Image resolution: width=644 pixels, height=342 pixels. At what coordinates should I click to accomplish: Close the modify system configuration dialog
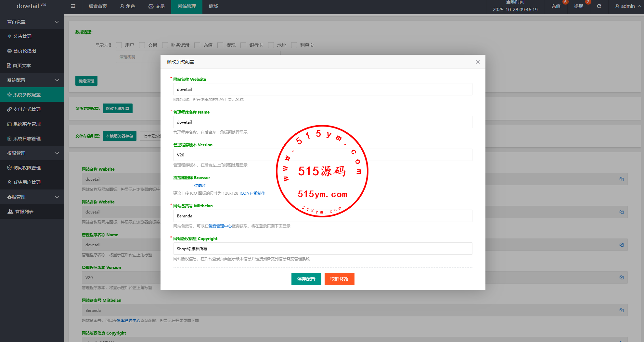click(477, 62)
